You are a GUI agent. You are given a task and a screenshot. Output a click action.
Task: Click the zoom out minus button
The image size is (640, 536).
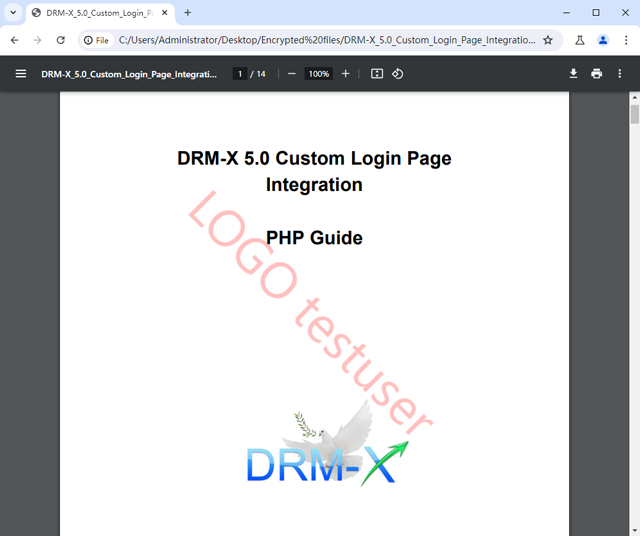coord(291,74)
